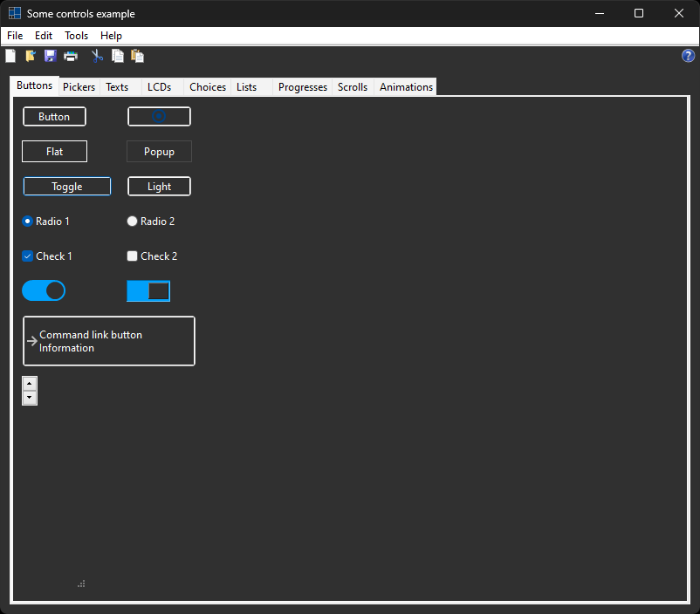Viewport: 700px width, 614px height.
Task: Click the Copy toolbar icon
Action: pyautogui.click(x=117, y=56)
